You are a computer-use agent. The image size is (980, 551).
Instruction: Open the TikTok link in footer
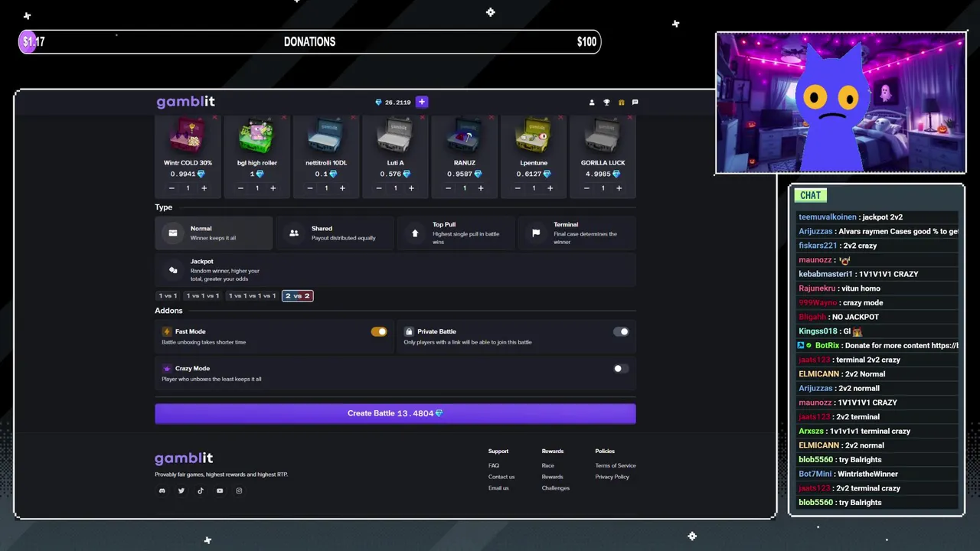(201, 491)
